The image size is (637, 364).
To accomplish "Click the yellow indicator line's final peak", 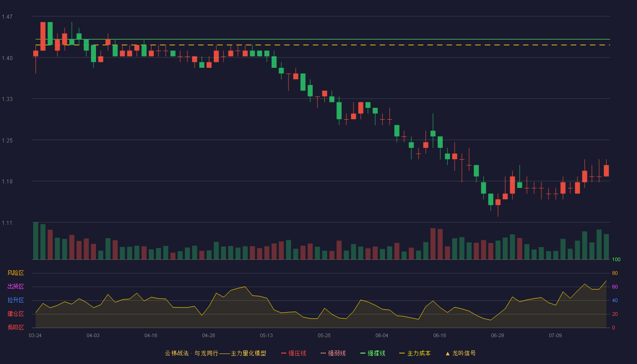I will click(606, 281).
